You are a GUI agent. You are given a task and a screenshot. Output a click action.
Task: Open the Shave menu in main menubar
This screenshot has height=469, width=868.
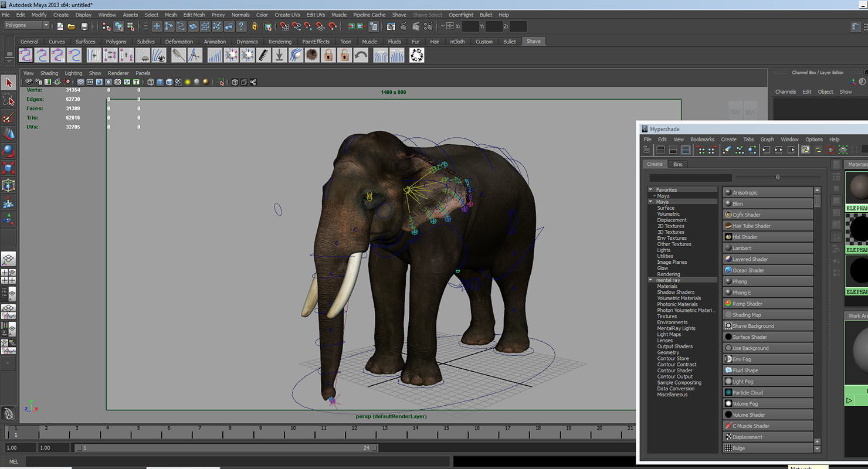pyautogui.click(x=399, y=15)
